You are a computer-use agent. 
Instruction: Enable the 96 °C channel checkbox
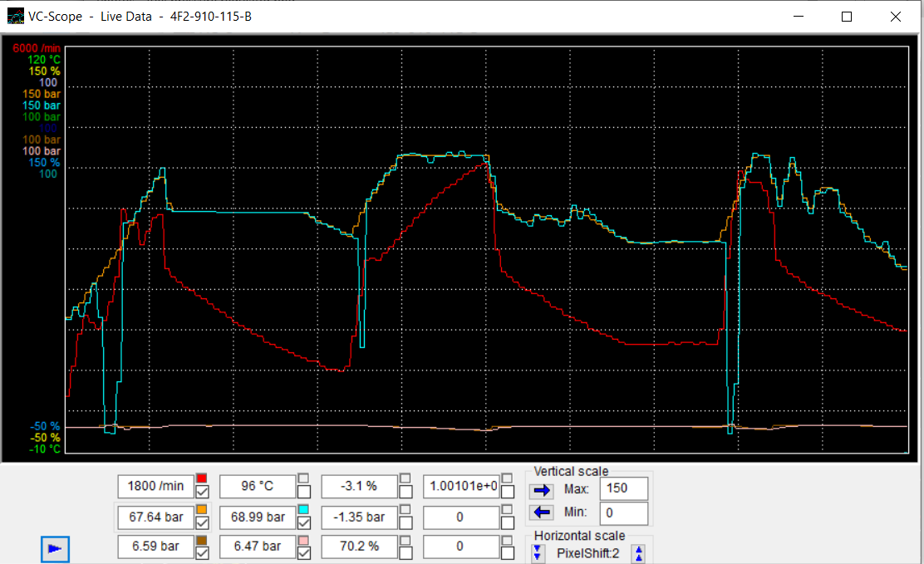pos(304,493)
